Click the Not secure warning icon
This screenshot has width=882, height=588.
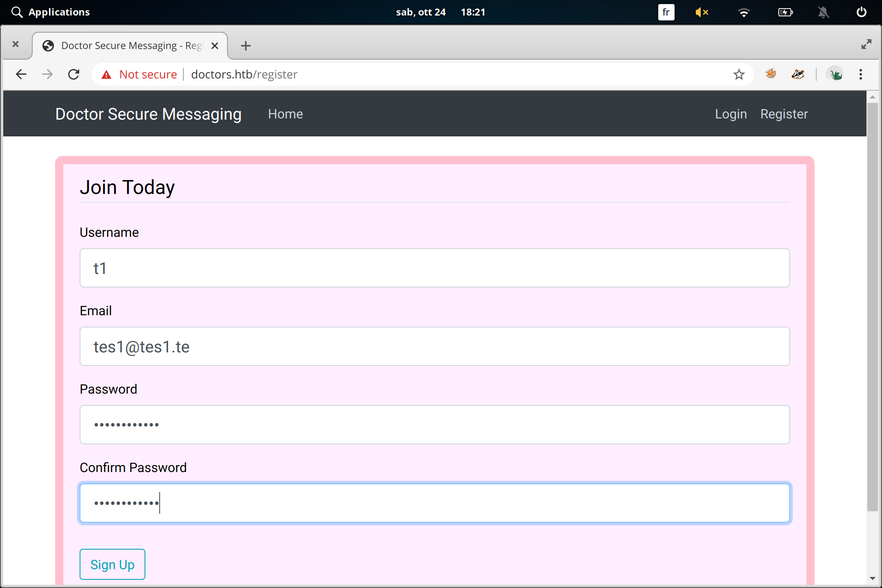tap(107, 74)
